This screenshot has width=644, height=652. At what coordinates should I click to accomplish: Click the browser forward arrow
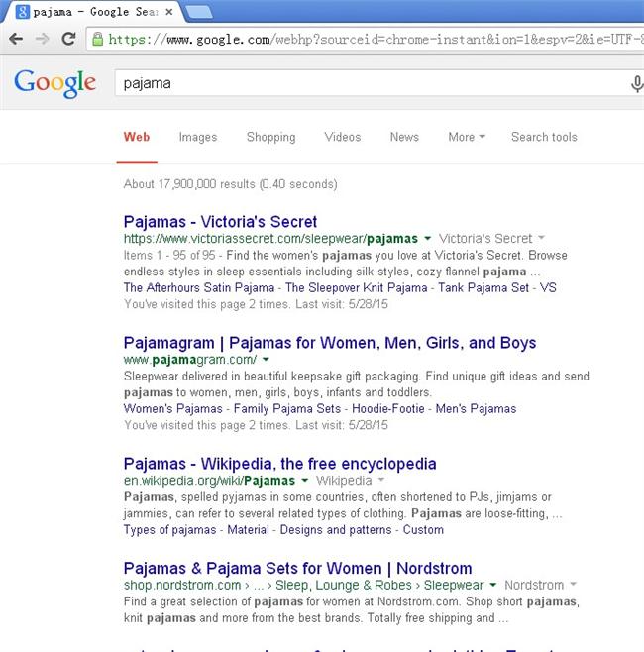coord(42,40)
